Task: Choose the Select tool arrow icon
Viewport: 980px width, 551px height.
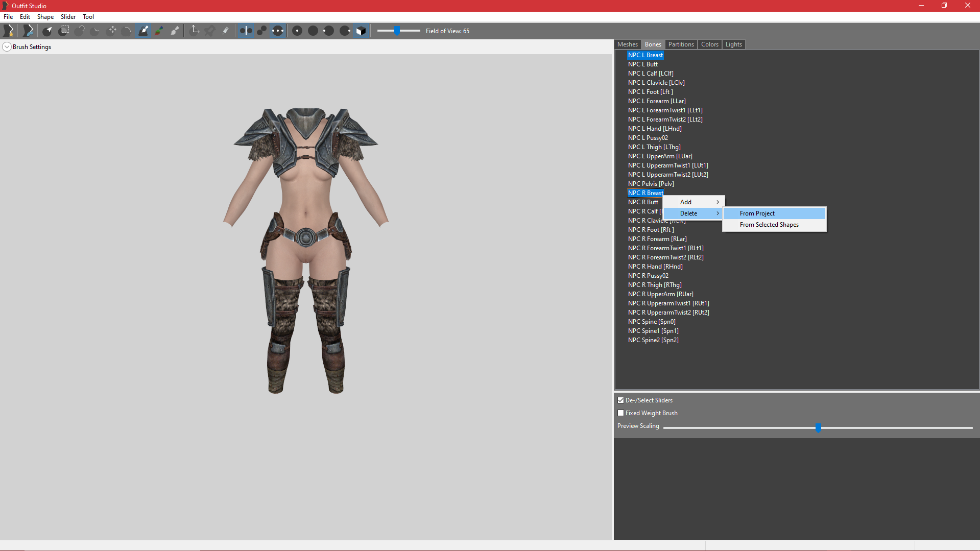Action: point(47,31)
